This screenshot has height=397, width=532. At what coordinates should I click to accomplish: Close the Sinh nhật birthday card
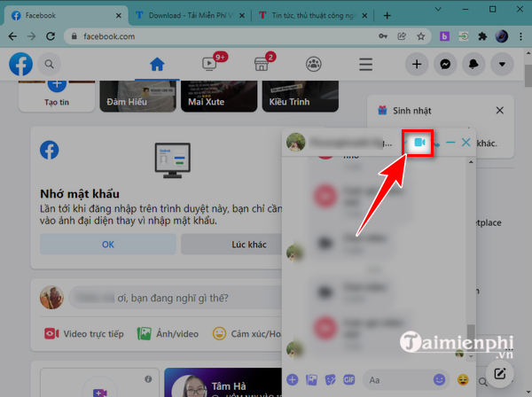(499, 111)
